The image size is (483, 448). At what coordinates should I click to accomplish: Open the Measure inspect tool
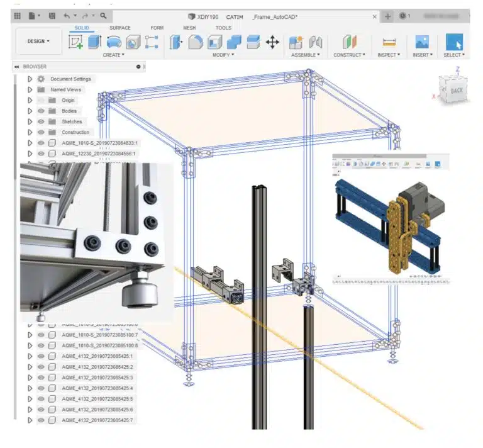pyautogui.click(x=389, y=42)
